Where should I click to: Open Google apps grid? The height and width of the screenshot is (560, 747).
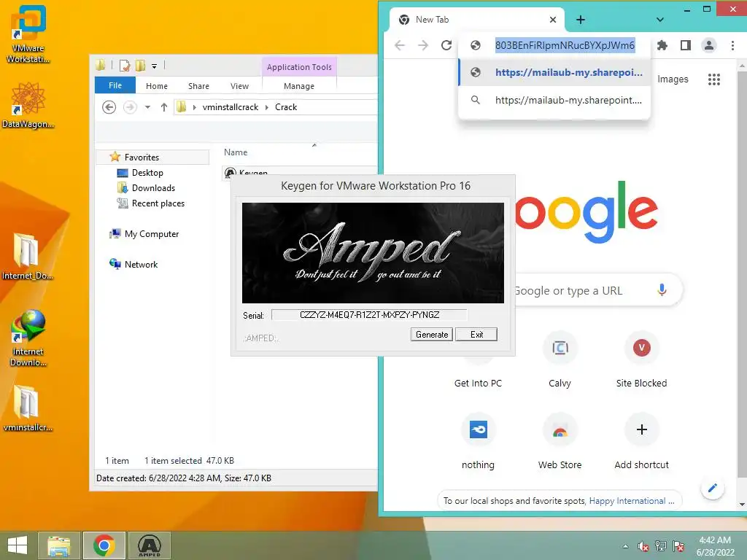tap(713, 79)
